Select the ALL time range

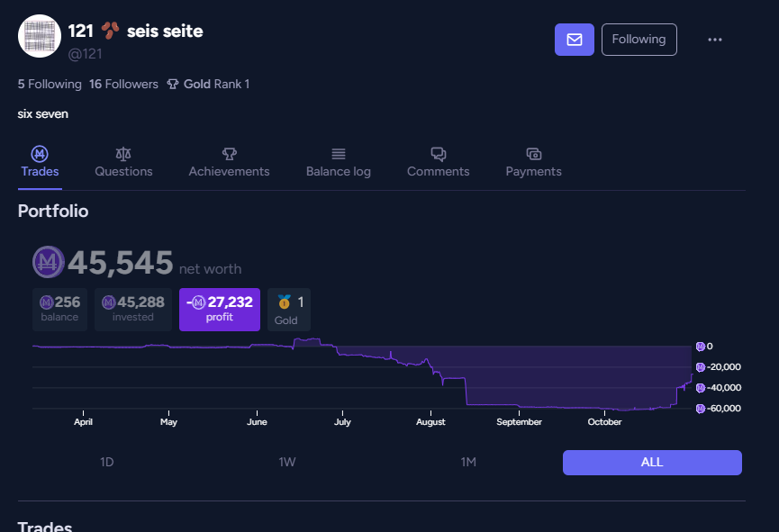(x=652, y=463)
